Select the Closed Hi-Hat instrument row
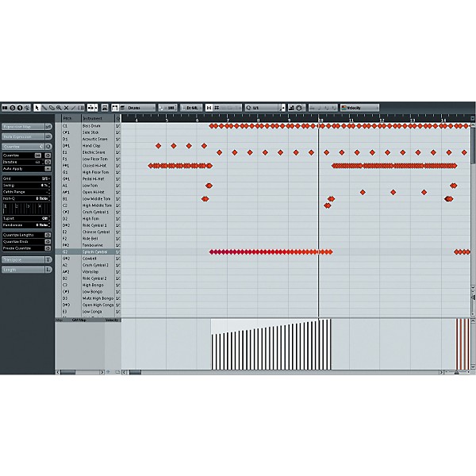Screen dimensions: 476x476 [x=88, y=166]
